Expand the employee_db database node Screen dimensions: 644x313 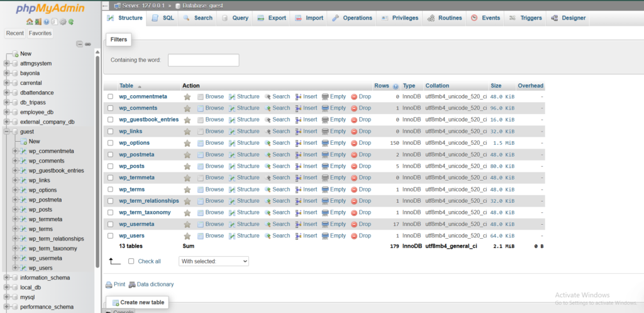click(x=7, y=112)
